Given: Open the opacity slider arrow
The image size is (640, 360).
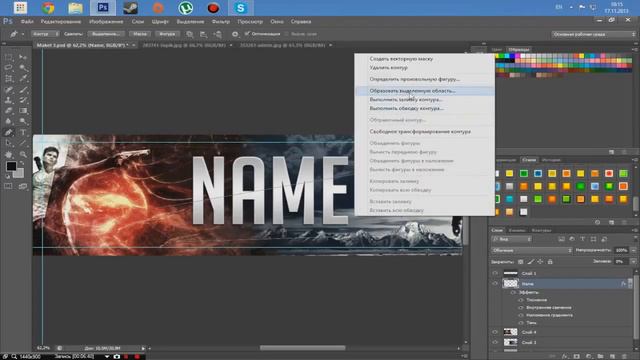Looking at the screenshot, I should point(633,250).
